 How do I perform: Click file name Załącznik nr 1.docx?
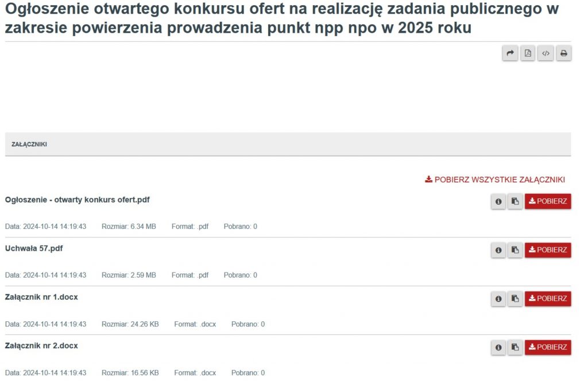pyautogui.click(x=41, y=297)
